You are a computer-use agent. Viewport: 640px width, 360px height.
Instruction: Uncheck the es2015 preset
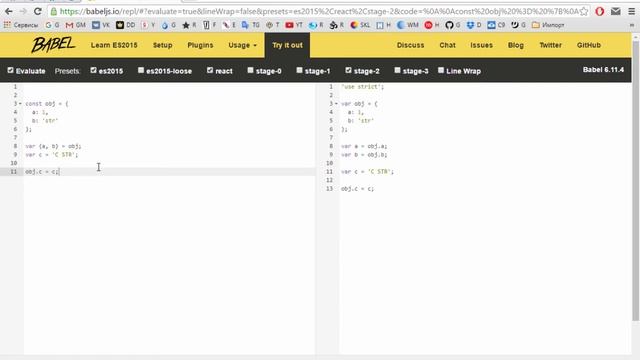click(93, 70)
